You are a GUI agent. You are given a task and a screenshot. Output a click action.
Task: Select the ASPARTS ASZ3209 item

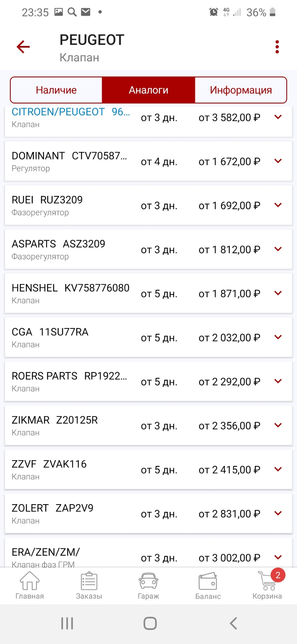(x=148, y=249)
